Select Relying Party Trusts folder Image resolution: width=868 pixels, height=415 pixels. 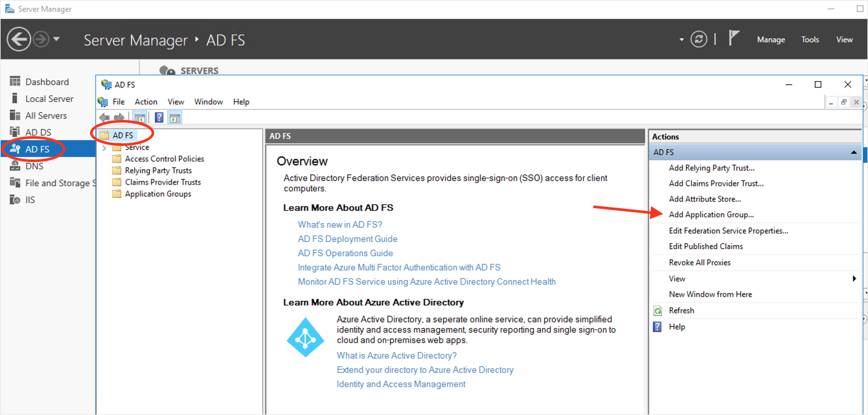tap(158, 171)
